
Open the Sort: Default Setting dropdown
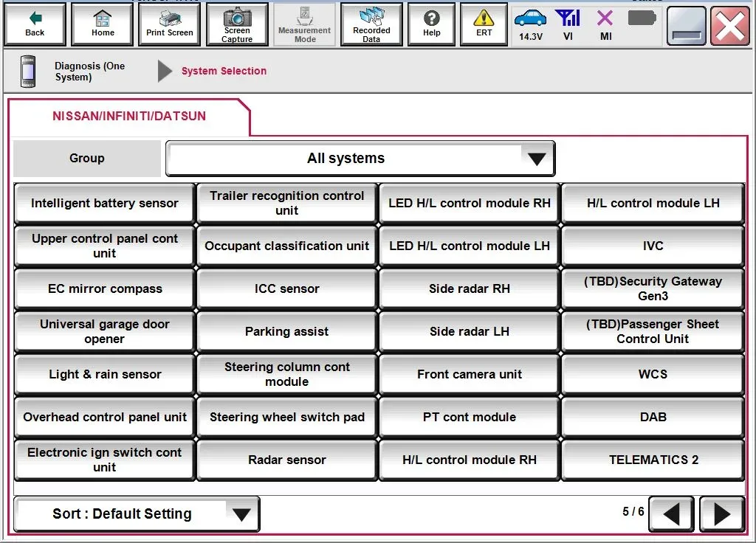pyautogui.click(x=137, y=514)
